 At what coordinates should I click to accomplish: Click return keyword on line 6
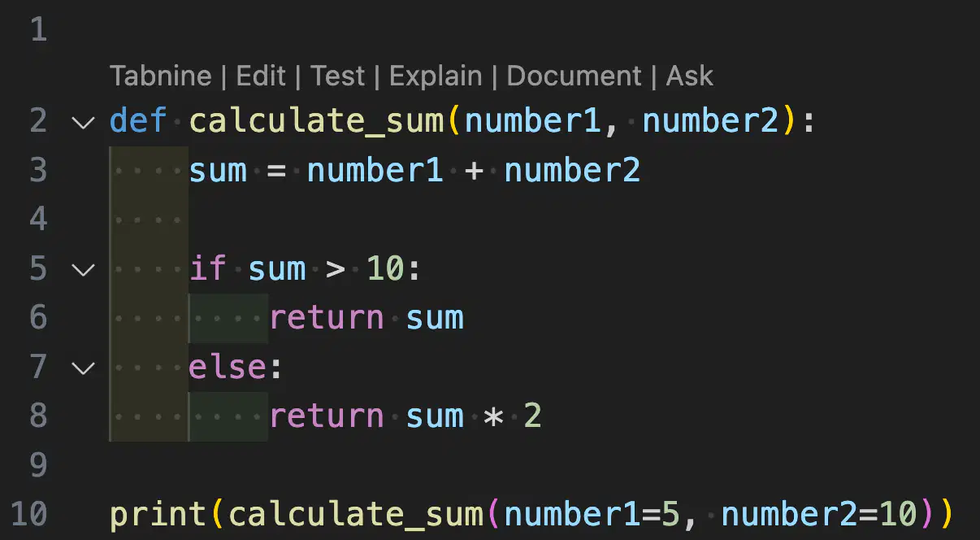(327, 318)
